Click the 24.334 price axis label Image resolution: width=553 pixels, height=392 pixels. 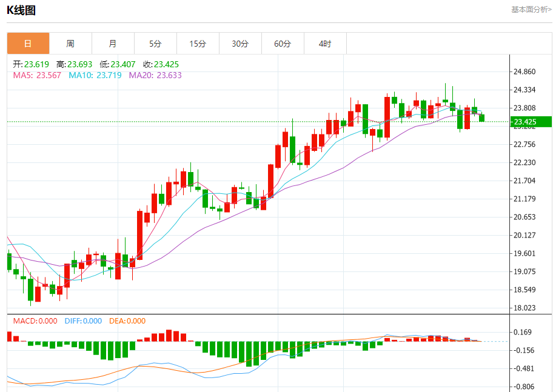[x=525, y=90]
